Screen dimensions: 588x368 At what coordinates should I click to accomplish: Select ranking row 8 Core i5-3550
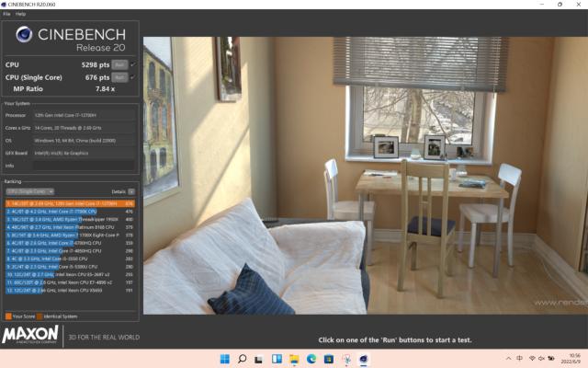tap(70, 259)
